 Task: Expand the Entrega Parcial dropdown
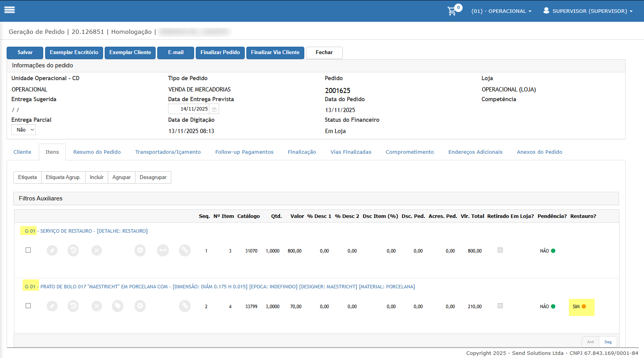tap(24, 130)
